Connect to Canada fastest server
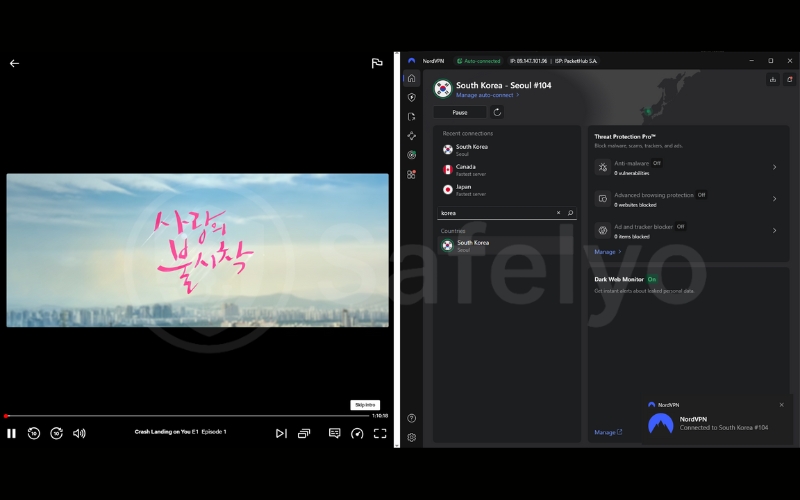This screenshot has width=800, height=500. pyautogui.click(x=508, y=170)
